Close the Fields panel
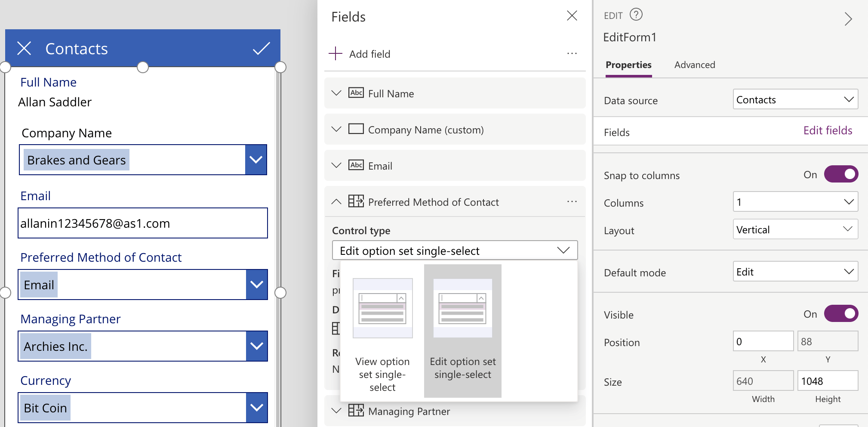868x427 pixels. pyautogui.click(x=572, y=16)
